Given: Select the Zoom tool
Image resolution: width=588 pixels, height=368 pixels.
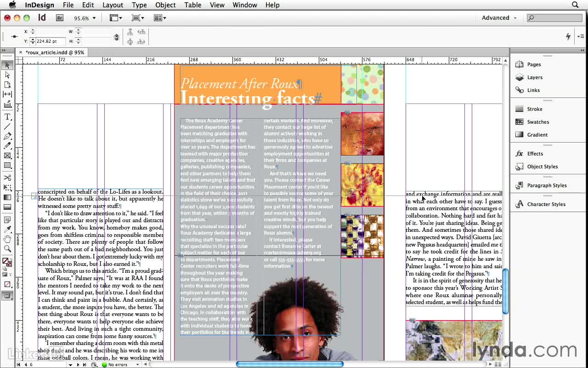Looking at the screenshot, I should tap(7, 249).
